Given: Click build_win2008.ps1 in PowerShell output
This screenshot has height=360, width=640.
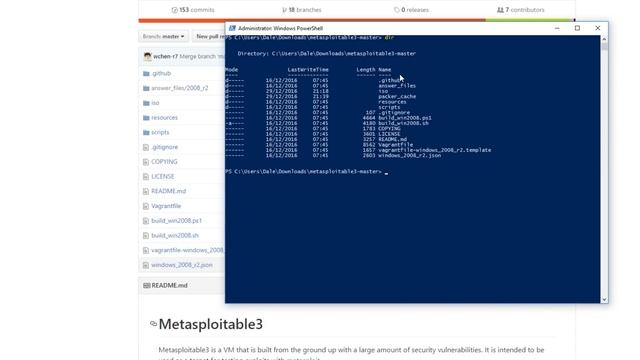Looking at the screenshot, I should pyautogui.click(x=405, y=118).
